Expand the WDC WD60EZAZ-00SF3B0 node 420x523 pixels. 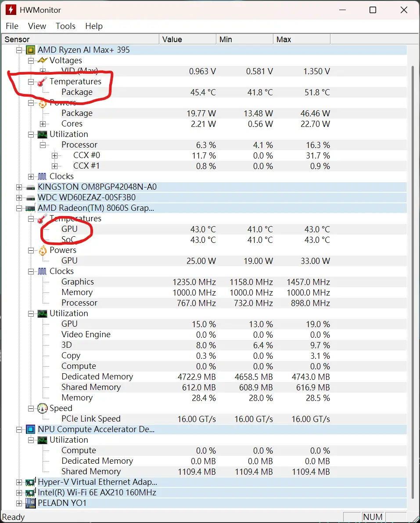click(19, 198)
